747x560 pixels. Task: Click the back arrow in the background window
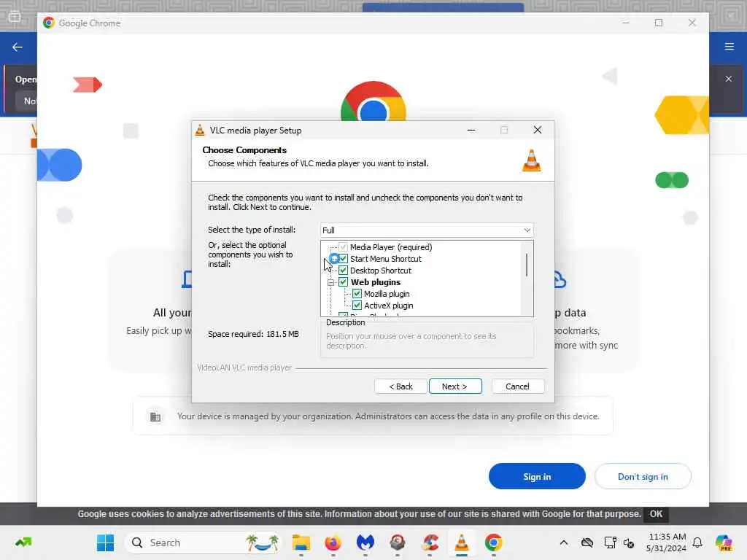[18, 47]
